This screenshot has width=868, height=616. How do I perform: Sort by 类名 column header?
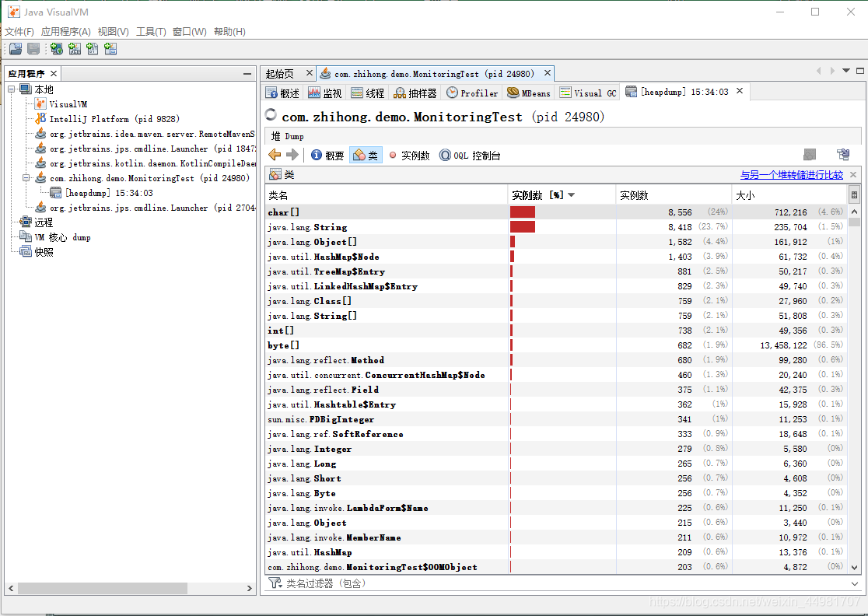(386, 195)
